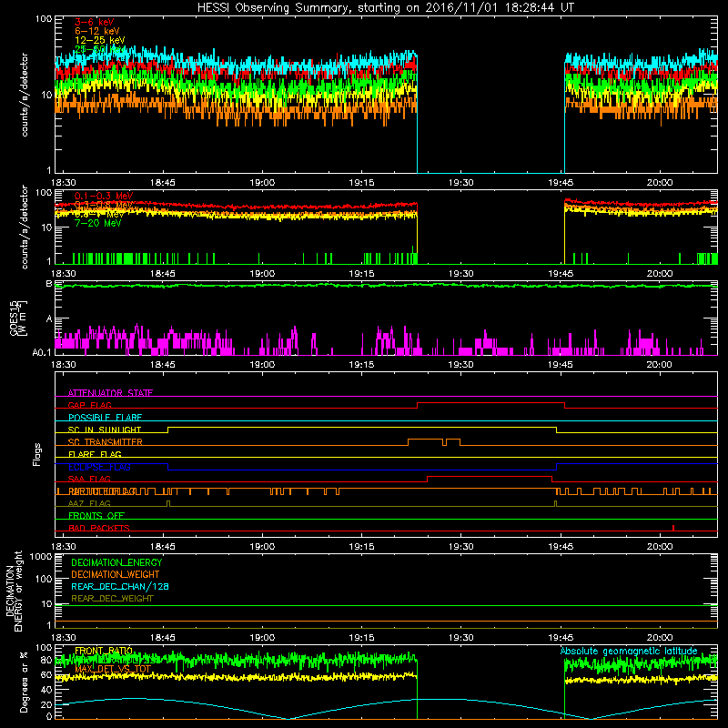Click the 1000 tick on the decimation axis
This screenshot has height=728, width=728.
pyautogui.click(x=41, y=557)
